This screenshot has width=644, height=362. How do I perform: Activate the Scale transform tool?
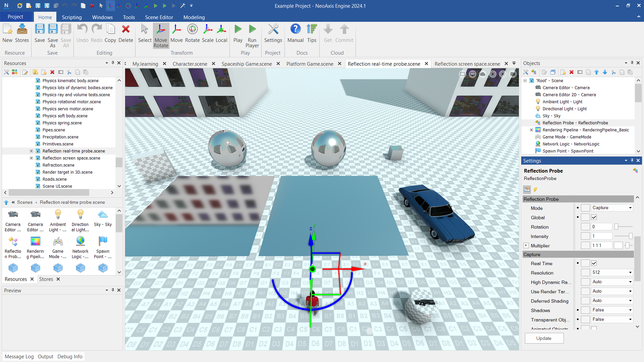point(208,34)
